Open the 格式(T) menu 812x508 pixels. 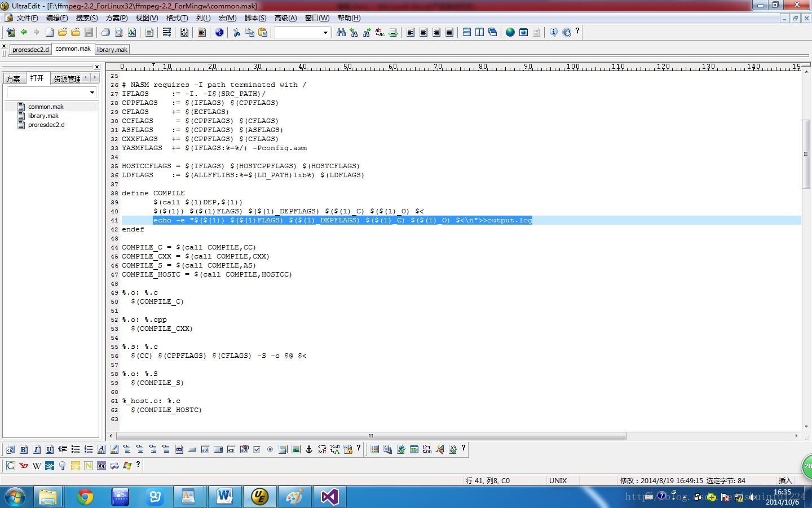tap(177, 18)
